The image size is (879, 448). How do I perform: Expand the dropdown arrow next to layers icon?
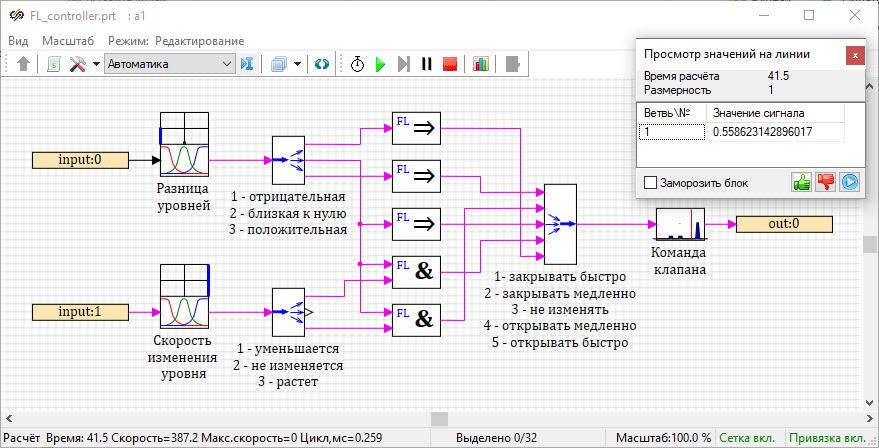tap(298, 64)
